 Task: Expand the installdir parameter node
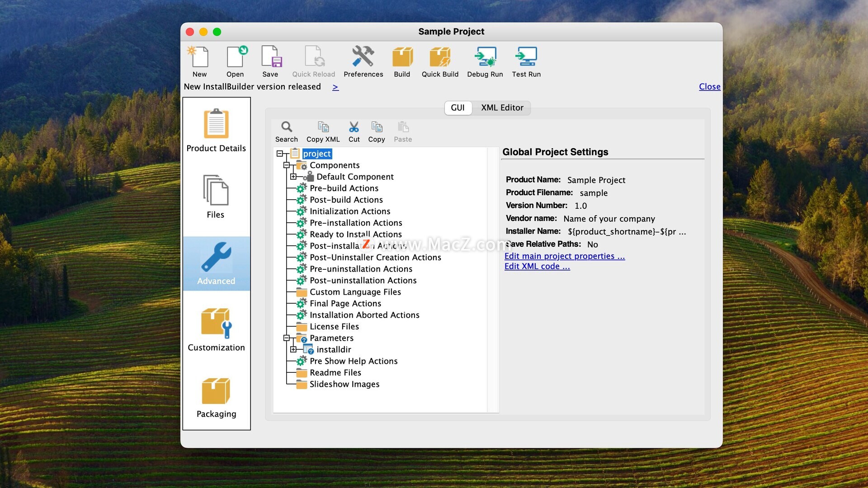(293, 350)
